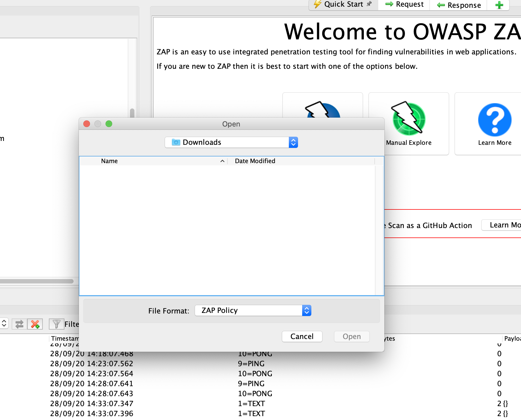Click the 1=TEXT cell at 14:33:07.347

tap(251, 404)
